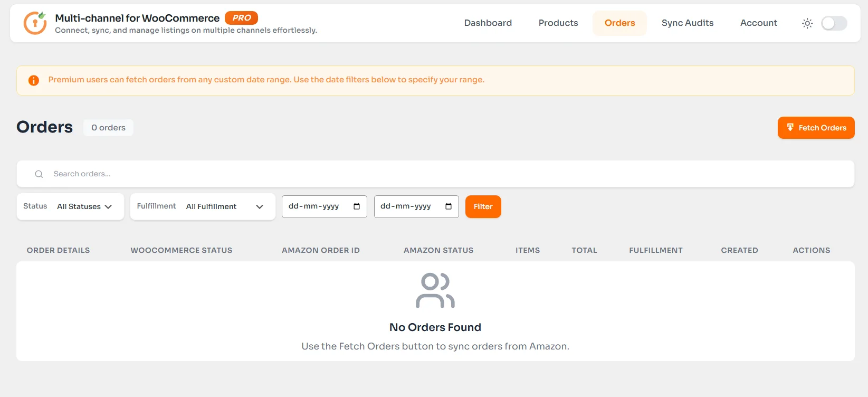Go to the Products tab
This screenshot has height=397, width=868.
(x=558, y=23)
